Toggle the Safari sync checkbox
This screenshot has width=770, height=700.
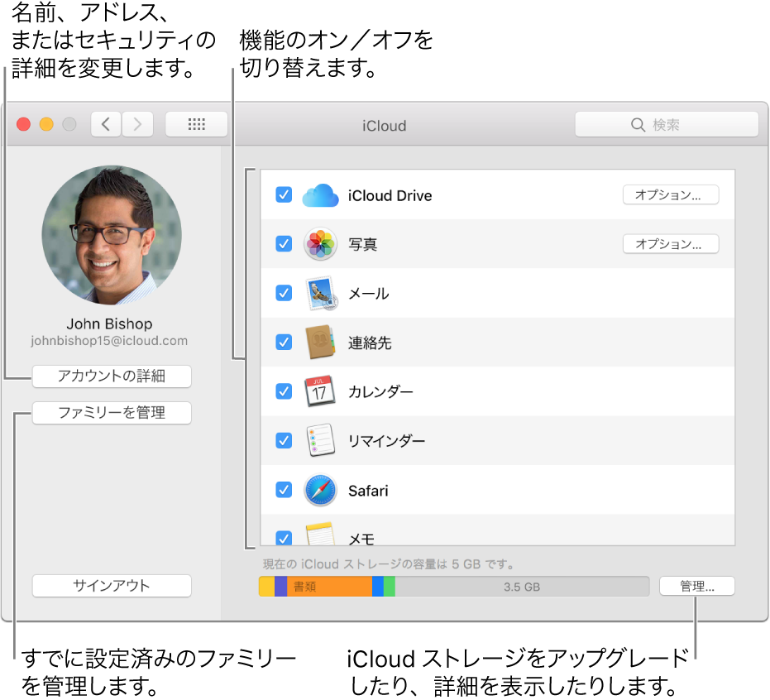point(284,489)
